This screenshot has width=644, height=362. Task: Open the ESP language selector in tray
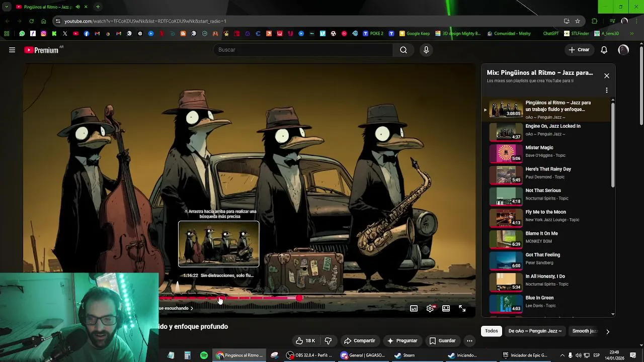click(596, 355)
